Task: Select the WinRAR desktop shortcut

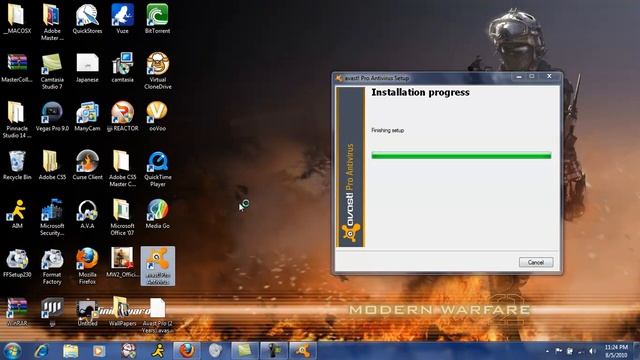Action: [x=17, y=311]
